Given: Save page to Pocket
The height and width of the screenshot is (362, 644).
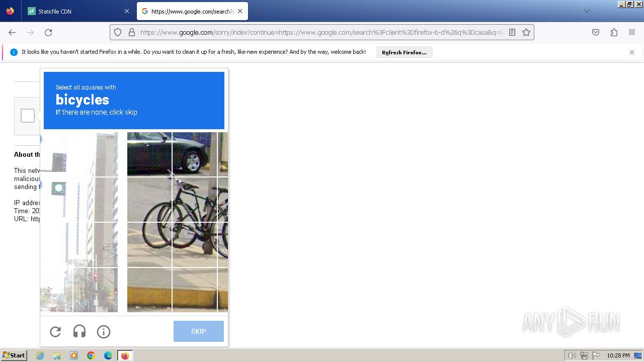Looking at the screenshot, I should tap(596, 32).
